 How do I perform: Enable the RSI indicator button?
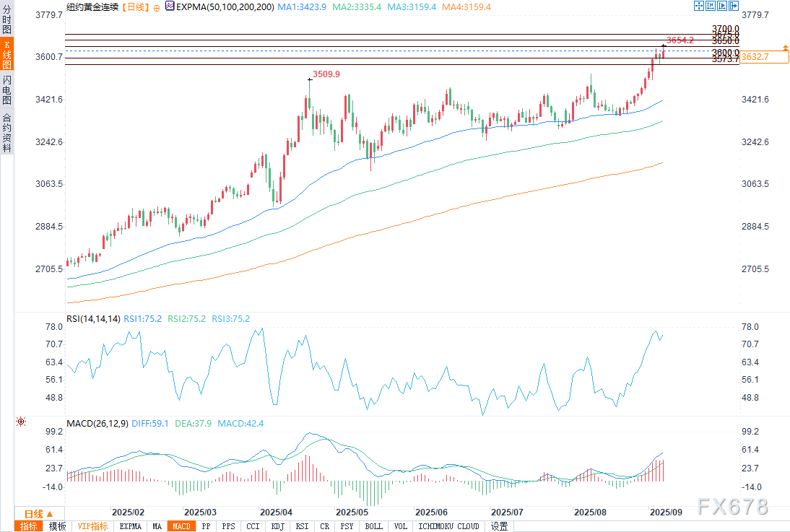tap(303, 526)
